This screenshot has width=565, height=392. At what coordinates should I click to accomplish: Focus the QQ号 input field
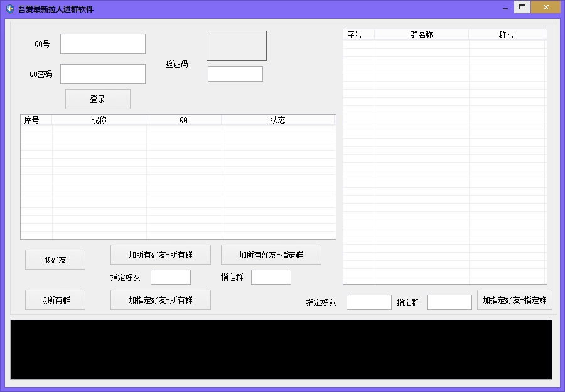(x=103, y=44)
